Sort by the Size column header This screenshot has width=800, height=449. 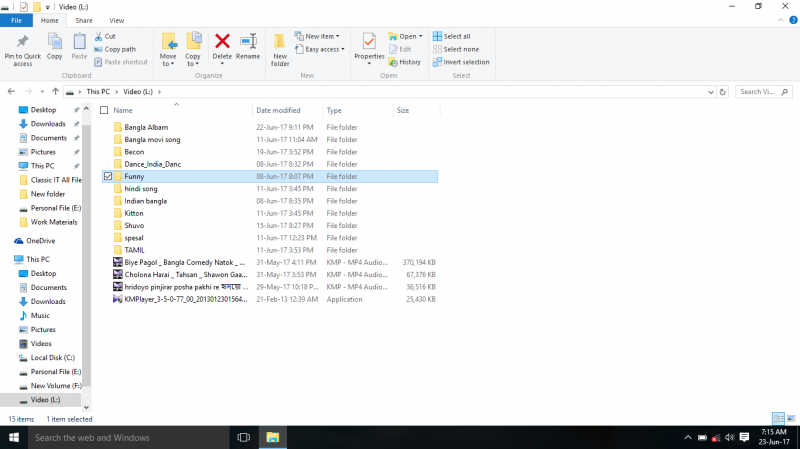[403, 110]
